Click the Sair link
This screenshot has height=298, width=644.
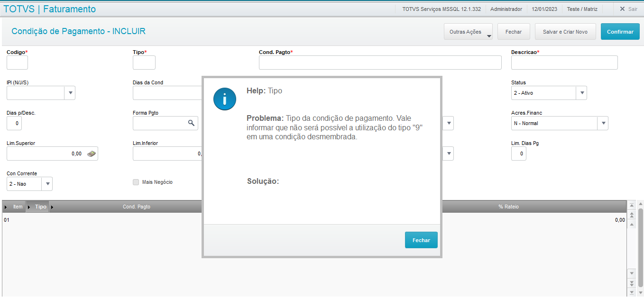(633, 9)
